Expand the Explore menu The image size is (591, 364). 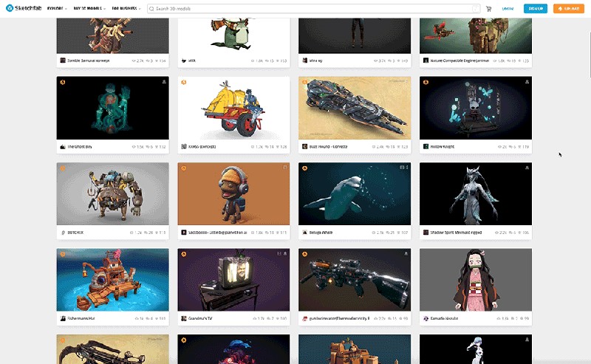coord(57,8)
